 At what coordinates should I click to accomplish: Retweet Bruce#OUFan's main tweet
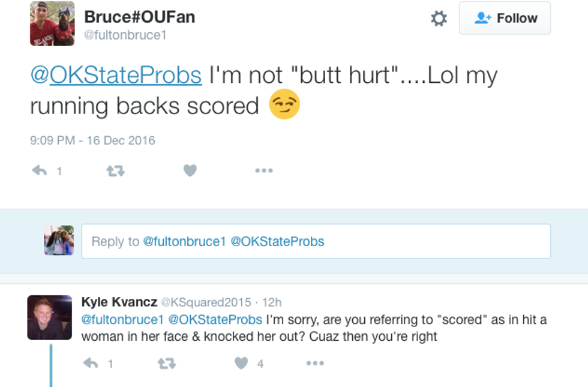(115, 171)
